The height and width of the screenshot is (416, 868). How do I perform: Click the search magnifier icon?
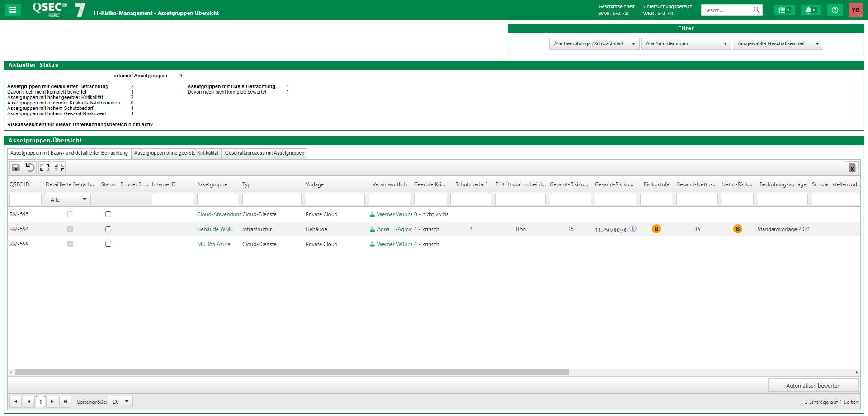coord(756,10)
